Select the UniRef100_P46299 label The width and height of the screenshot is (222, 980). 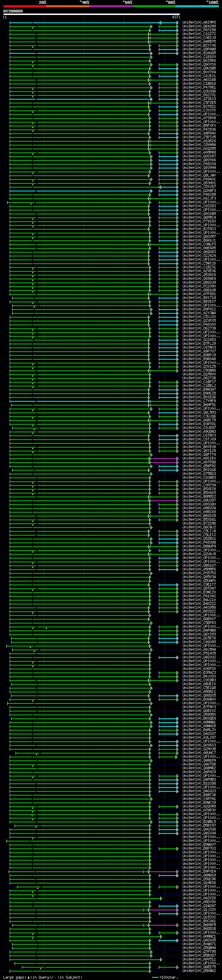pos(199,194)
